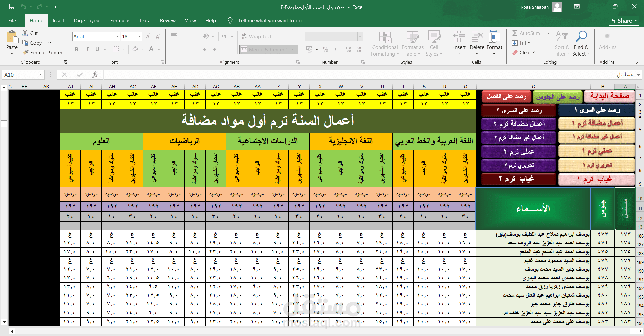
Task: Click the Save icon in the title bar
Action: (x=12, y=7)
